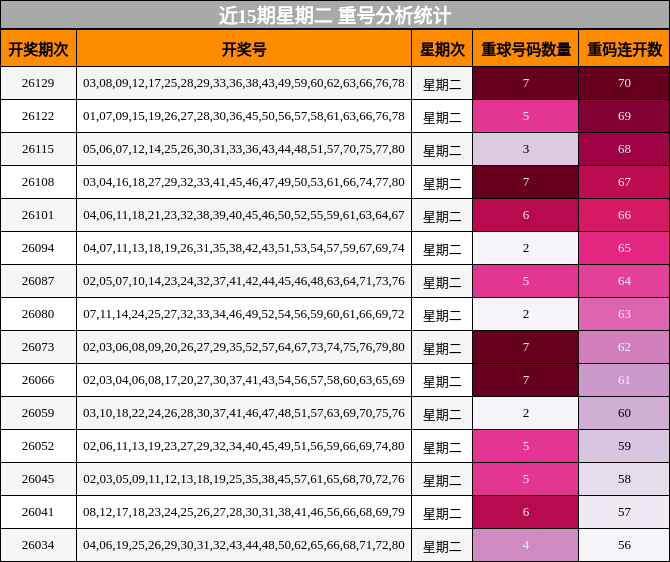The width and height of the screenshot is (670, 562).
Task: Click the streak value 63
Action: (x=624, y=314)
